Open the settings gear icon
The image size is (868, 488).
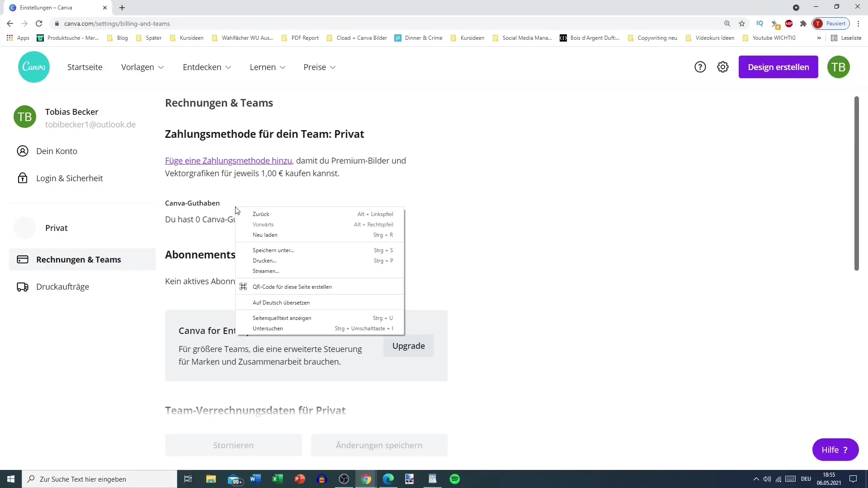(x=723, y=67)
